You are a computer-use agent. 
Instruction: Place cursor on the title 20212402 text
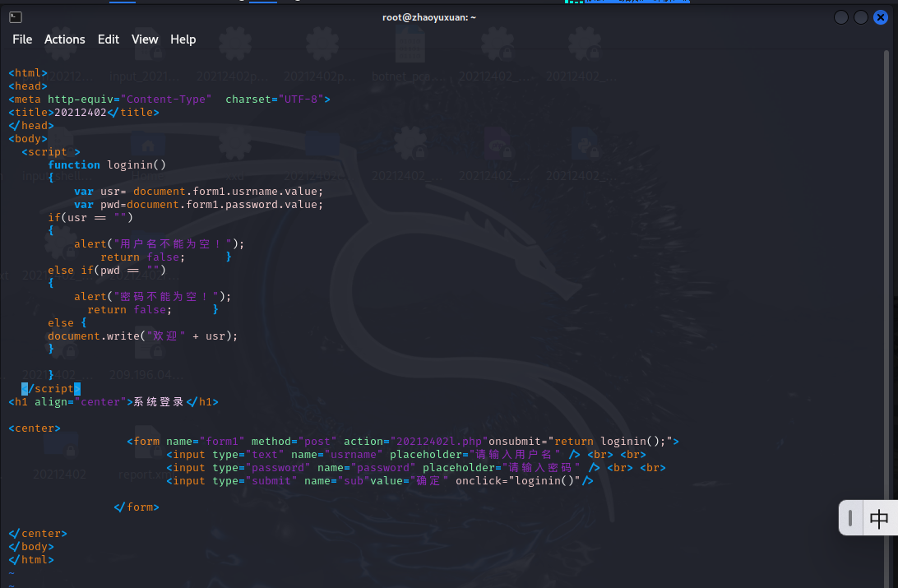point(81,113)
